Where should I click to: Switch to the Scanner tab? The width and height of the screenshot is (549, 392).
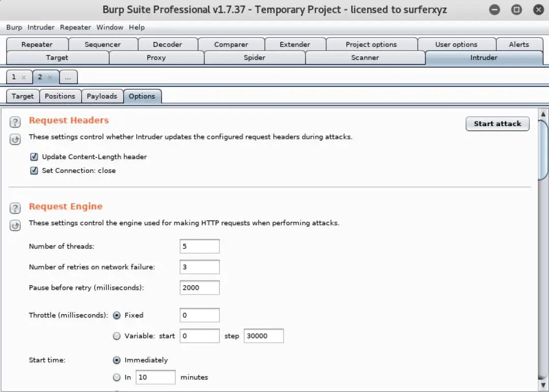(x=365, y=58)
